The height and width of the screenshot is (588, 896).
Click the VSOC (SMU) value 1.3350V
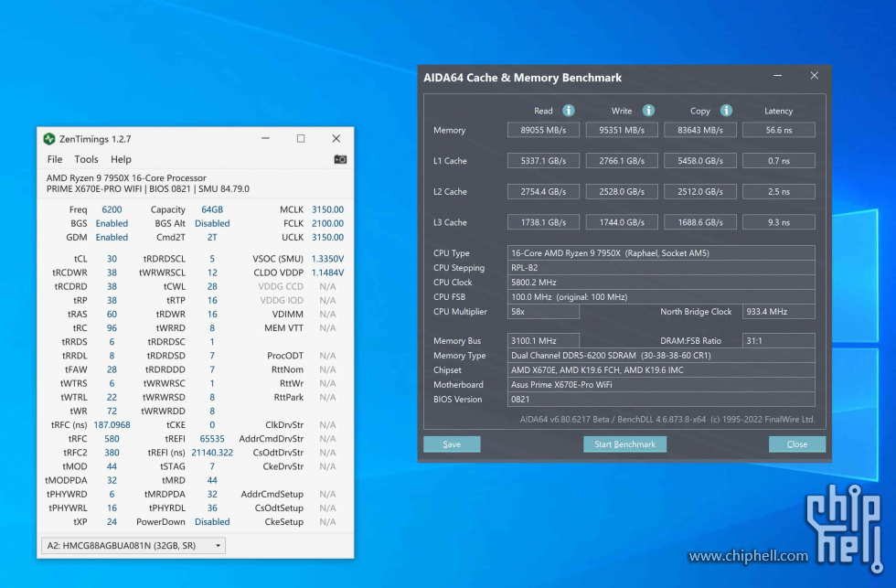point(327,259)
